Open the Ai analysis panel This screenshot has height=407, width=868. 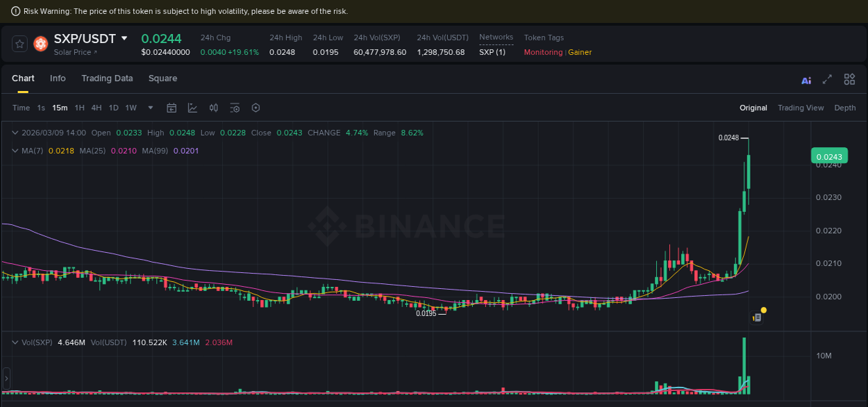(806, 80)
